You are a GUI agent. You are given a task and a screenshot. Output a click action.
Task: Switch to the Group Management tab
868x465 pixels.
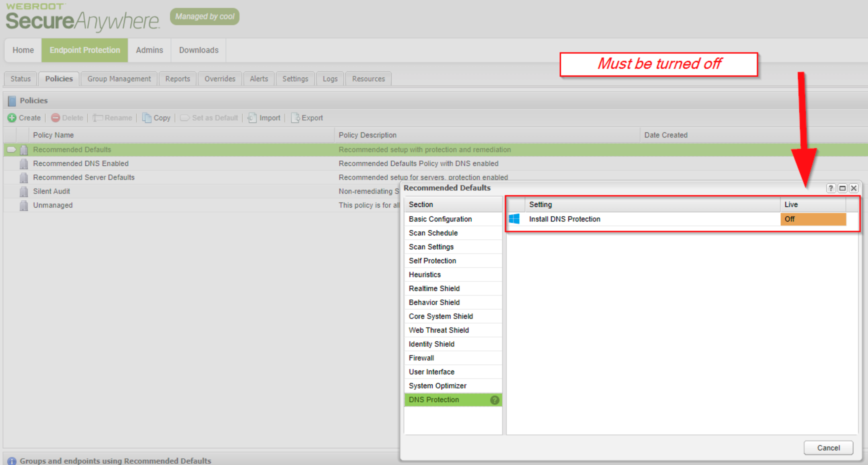[x=119, y=79]
